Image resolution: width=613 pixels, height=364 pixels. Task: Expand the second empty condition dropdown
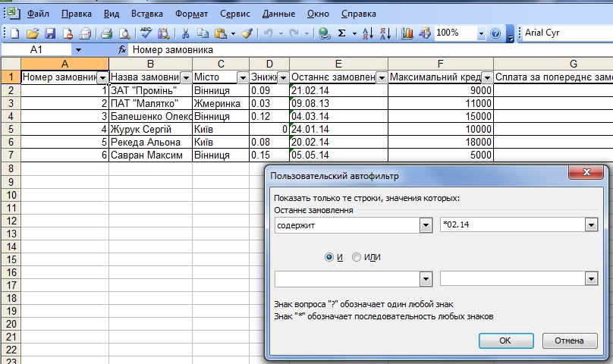tap(426, 279)
